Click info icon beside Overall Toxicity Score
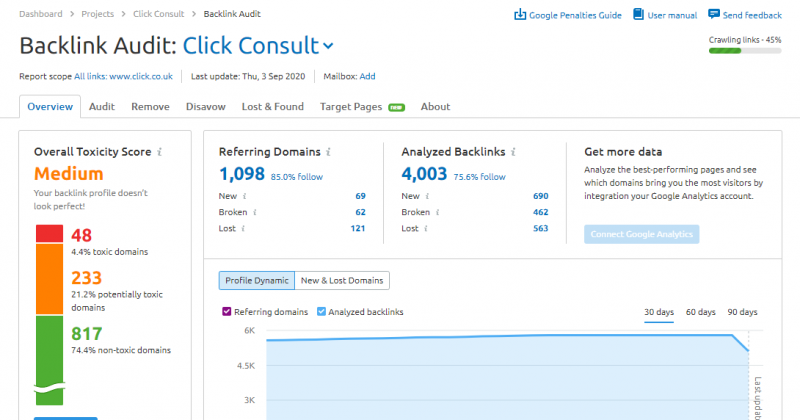Image resolution: width=800 pixels, height=420 pixels. pyautogui.click(x=160, y=152)
